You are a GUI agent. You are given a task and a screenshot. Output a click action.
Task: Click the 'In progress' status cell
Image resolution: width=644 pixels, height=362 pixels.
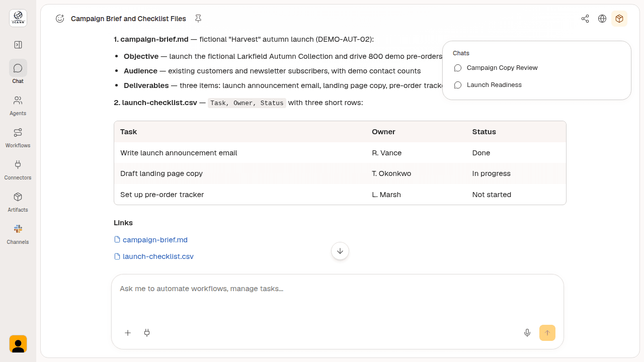pyautogui.click(x=516, y=173)
